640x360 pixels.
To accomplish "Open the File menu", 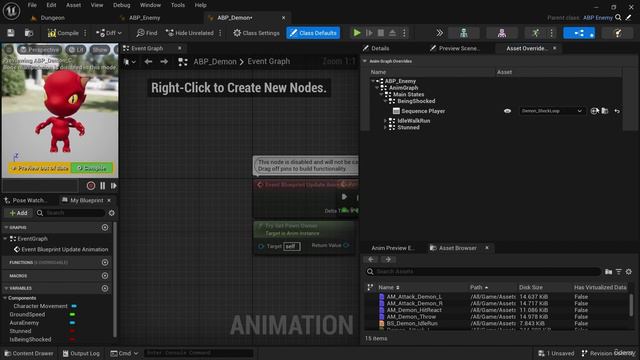I will point(32,5).
